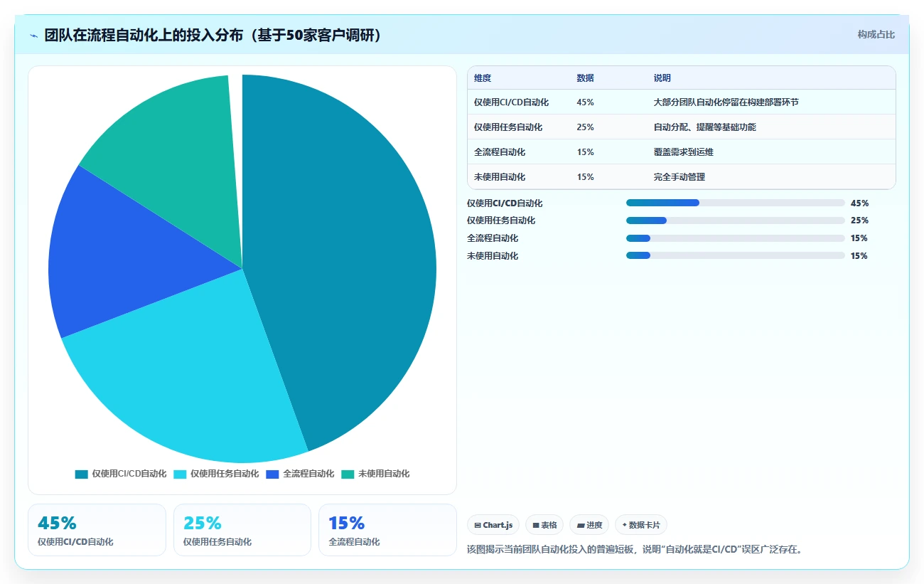Screen dimensions: 924x584
Task: Select table cell 仅使用任务自动化
Action: point(507,127)
